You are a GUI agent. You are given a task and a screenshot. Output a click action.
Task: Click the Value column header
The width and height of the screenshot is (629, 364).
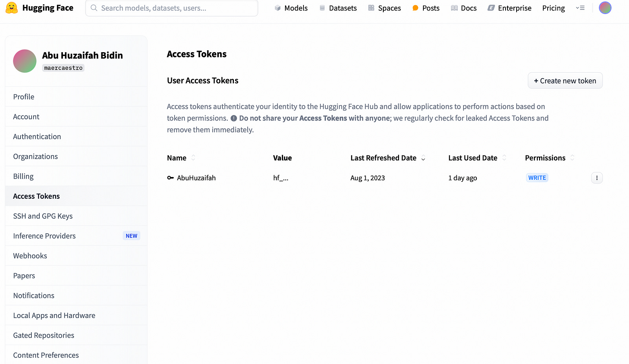pyautogui.click(x=282, y=158)
